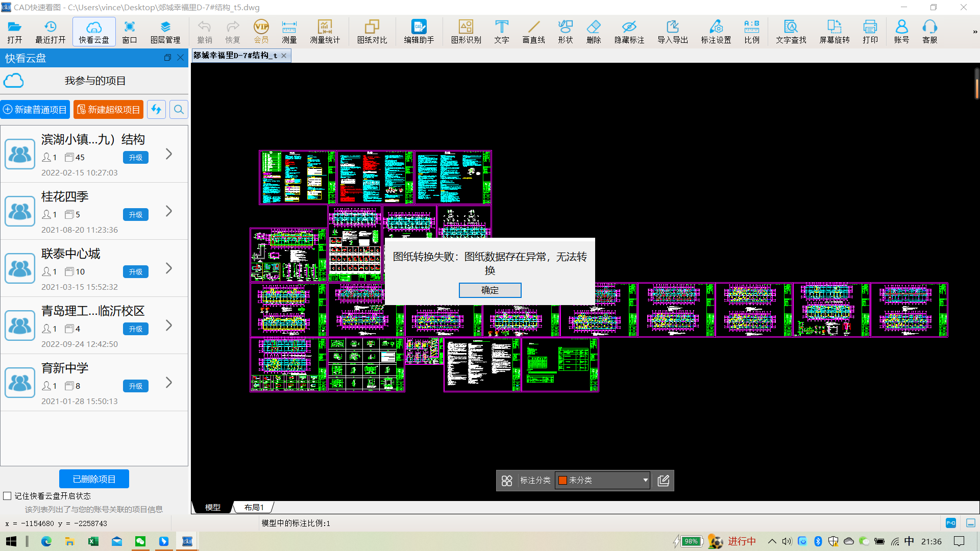Viewport: 980px width, 551px height.
Task: Upgrade the 育新中学 project
Action: (136, 386)
